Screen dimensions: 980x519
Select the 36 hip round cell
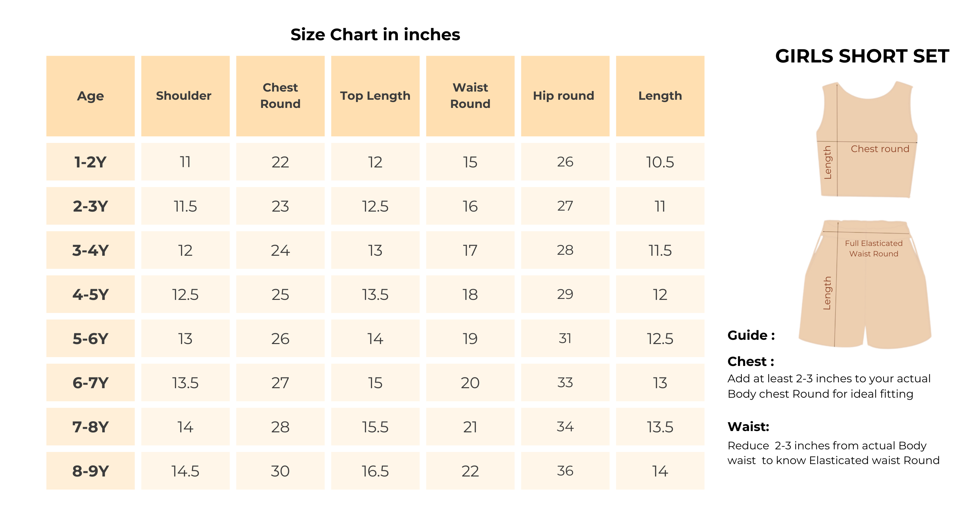coord(565,471)
